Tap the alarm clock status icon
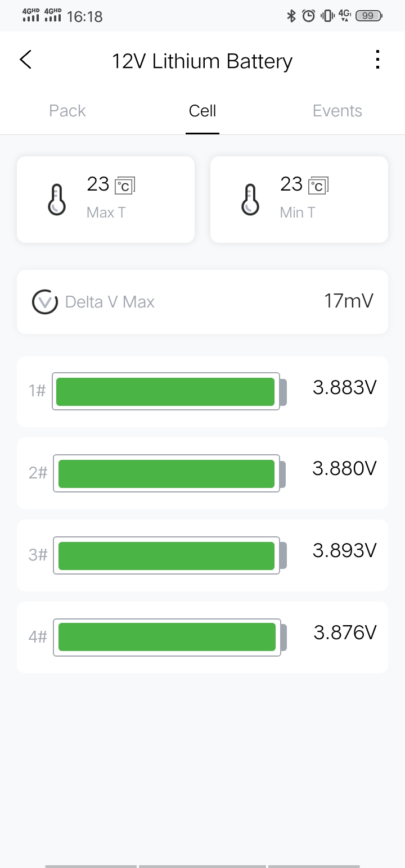 308,16
